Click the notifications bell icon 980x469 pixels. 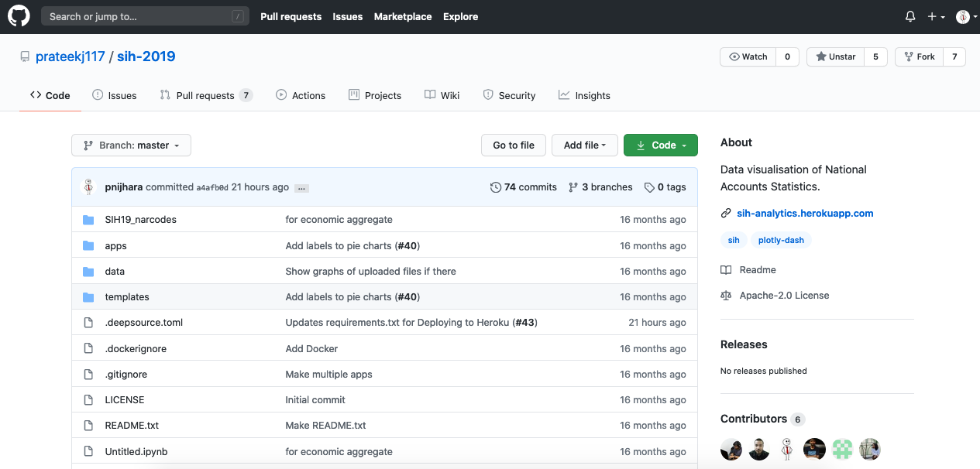[910, 16]
